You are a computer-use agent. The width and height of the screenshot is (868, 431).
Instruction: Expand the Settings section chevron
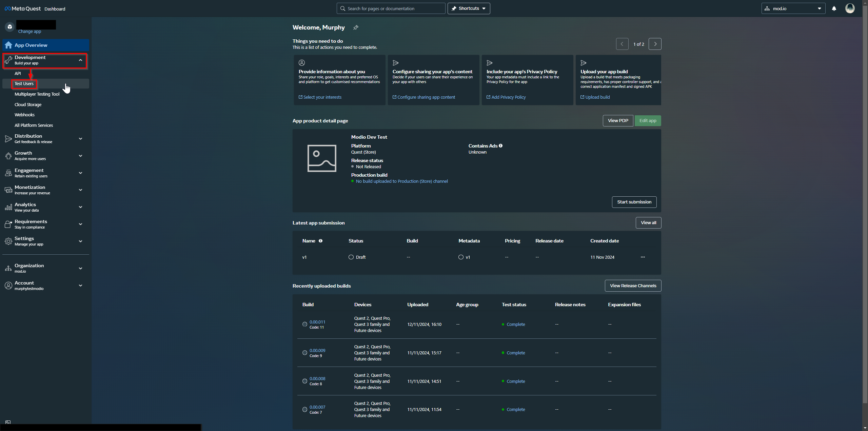pos(80,241)
